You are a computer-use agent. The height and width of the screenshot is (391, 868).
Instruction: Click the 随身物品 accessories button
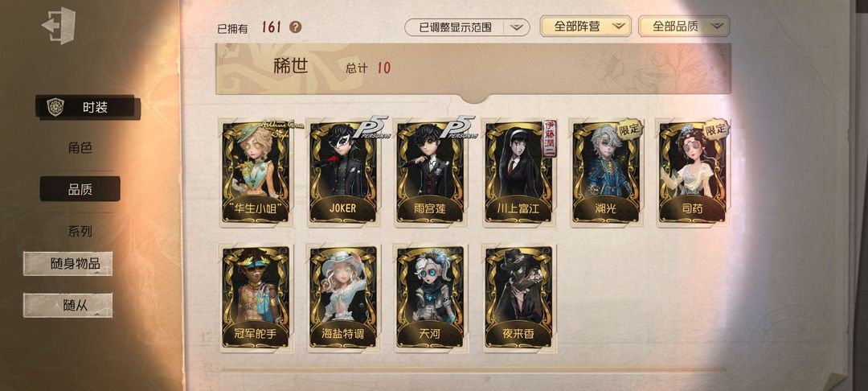point(68,264)
